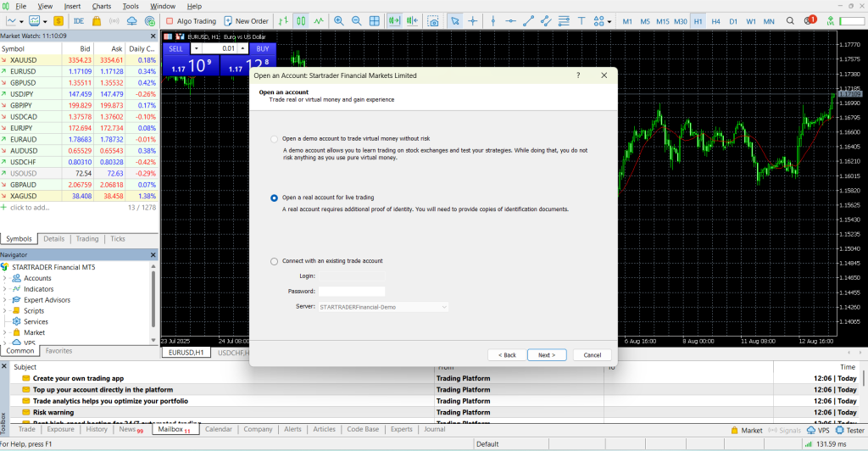Viewport: 868px width, 451px height.
Task: Expand the Indicators node in Navigator
Action: 4,289
